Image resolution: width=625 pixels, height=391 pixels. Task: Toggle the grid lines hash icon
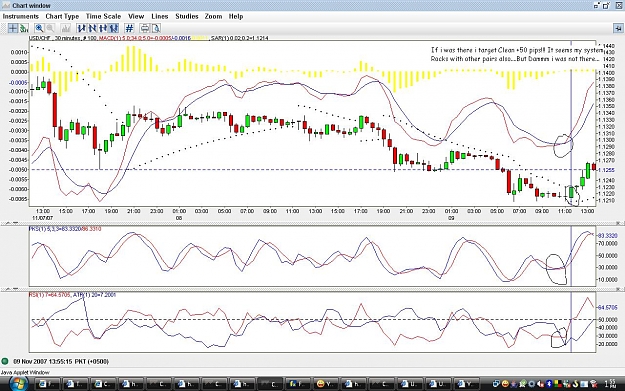pyautogui.click(x=129, y=28)
